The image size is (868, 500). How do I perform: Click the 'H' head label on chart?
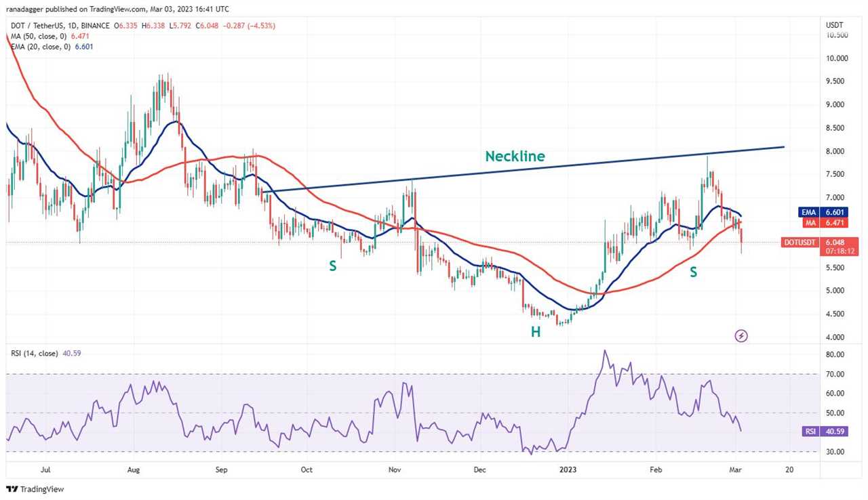(535, 331)
